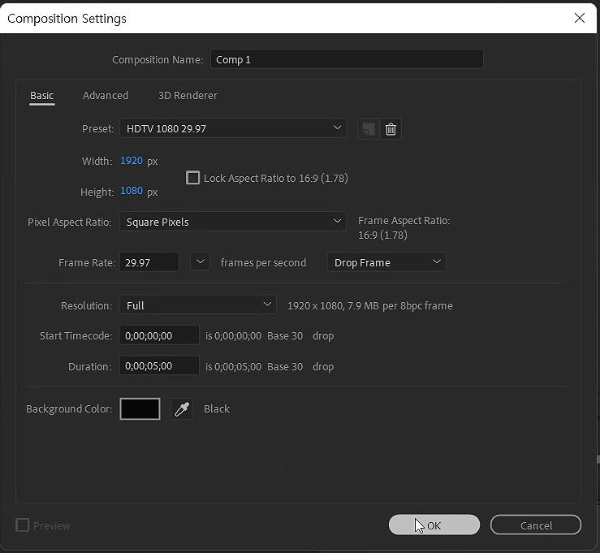600x553 pixels.
Task: Open the Pixel Aspect Ratio dropdown
Action: pyautogui.click(x=233, y=222)
